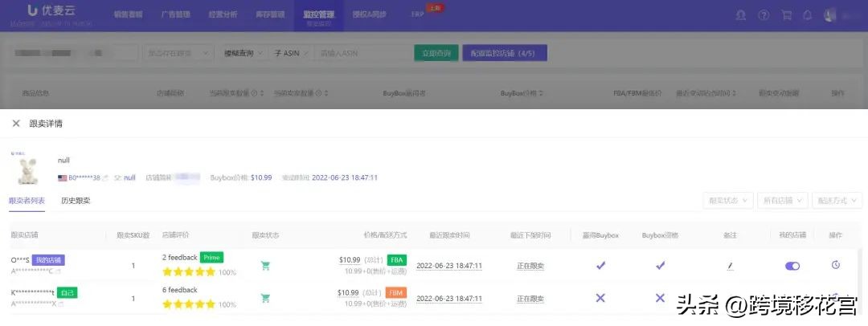Viewport: 868px width, 326px height.
Task: Open the dropdown left of 模糊查询
Action: 178,53
